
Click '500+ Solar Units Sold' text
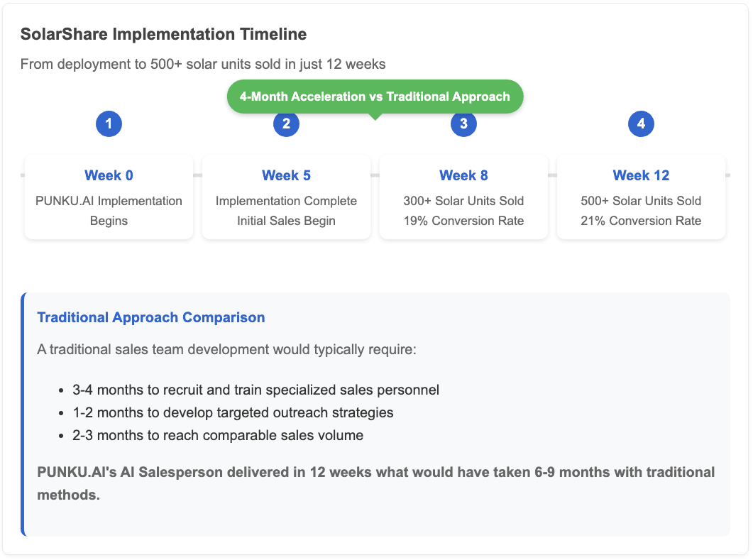641,201
